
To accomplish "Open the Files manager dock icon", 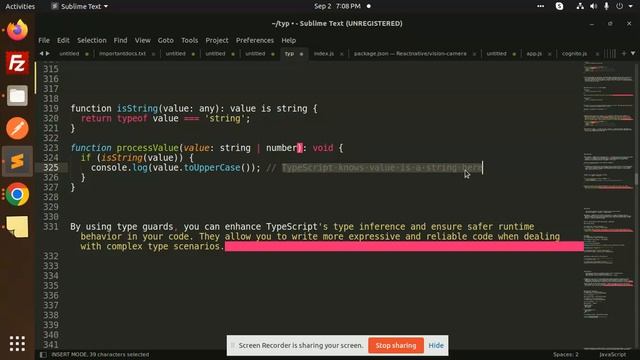I will (17, 96).
